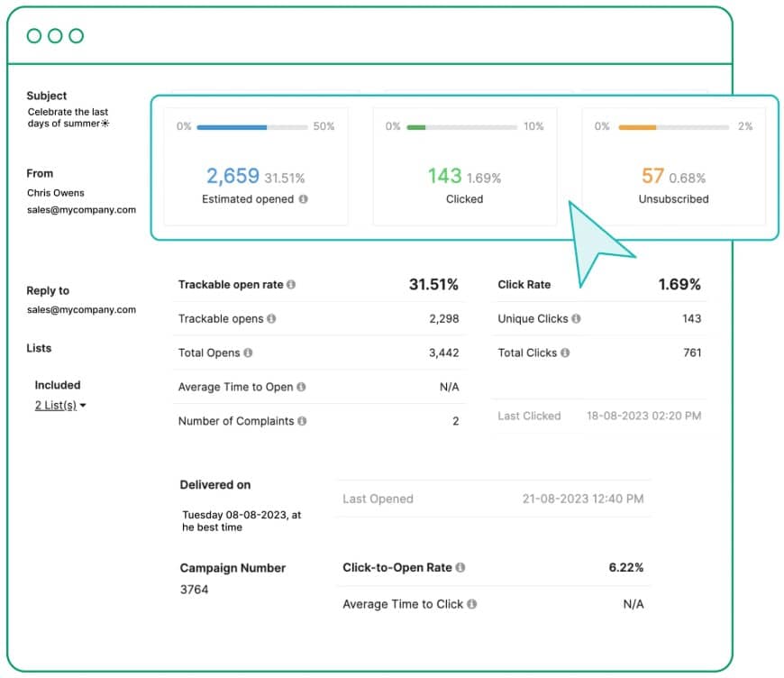This screenshot has height=678, width=784.
Task: Click the third window control circle
Action: (x=76, y=36)
